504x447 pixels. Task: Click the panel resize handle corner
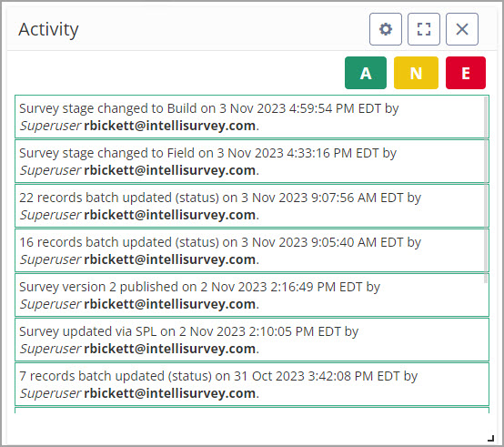(x=490, y=438)
